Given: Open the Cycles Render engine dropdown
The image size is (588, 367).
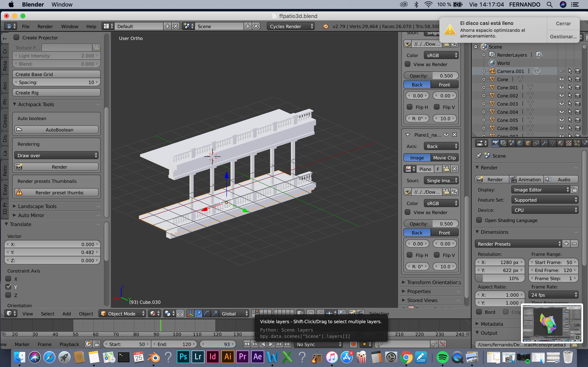Looking at the screenshot, I should pyautogui.click(x=291, y=26).
